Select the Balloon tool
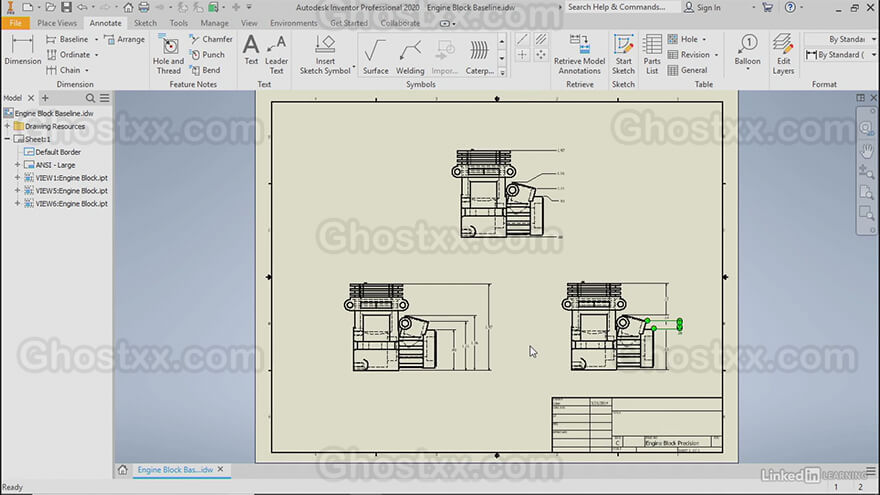880x495 pixels. 748,50
